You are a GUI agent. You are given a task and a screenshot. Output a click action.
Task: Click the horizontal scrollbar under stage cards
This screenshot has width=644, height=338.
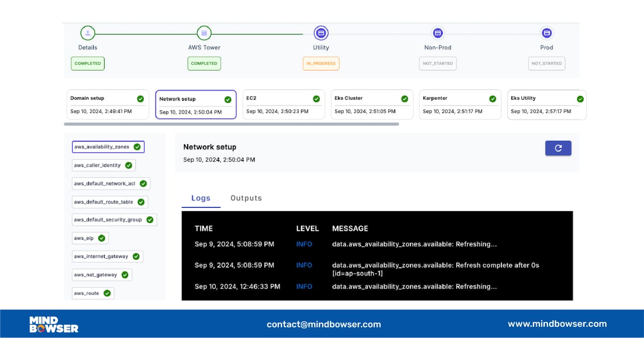coord(231,124)
